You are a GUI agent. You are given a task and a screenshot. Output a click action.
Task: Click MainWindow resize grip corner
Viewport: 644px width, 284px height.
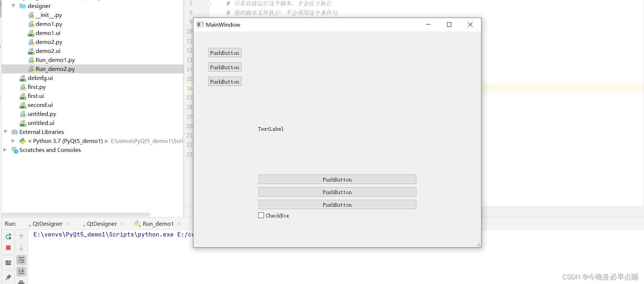click(x=478, y=244)
